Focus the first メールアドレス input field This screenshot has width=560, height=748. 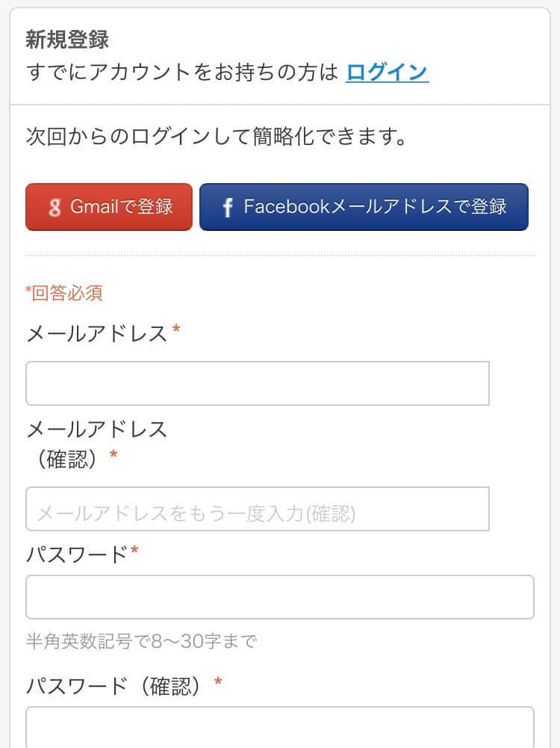258,383
